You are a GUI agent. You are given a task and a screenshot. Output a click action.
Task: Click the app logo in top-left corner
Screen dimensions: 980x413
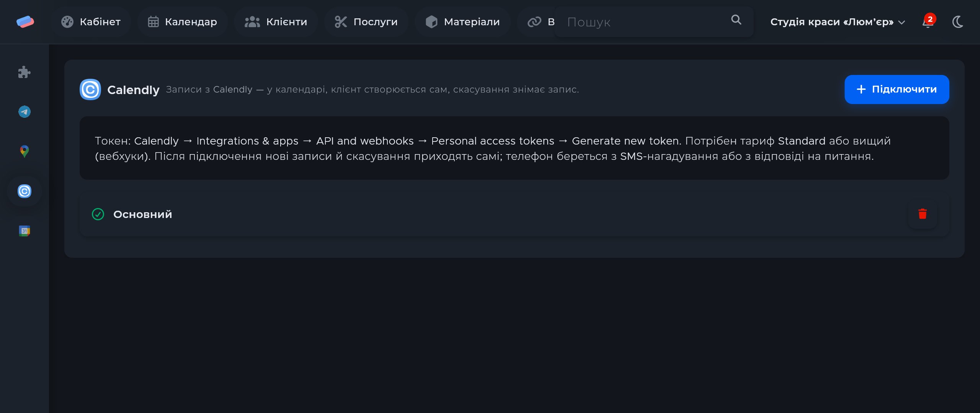coord(25,22)
